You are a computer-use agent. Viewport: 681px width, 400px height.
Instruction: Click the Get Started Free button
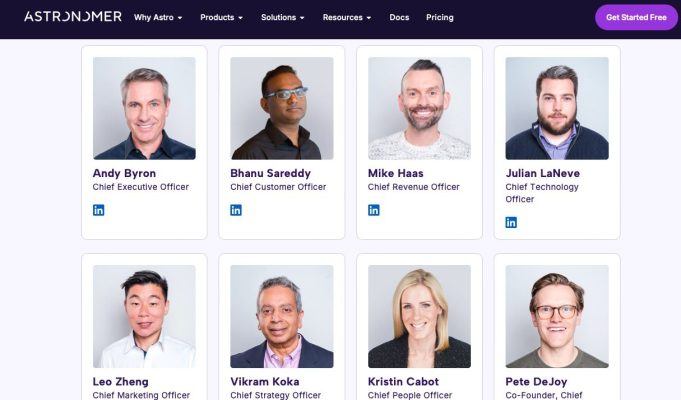click(x=636, y=17)
